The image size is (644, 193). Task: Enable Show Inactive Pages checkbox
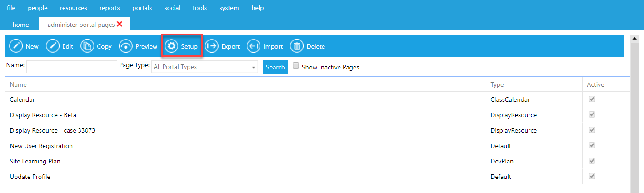(x=296, y=66)
